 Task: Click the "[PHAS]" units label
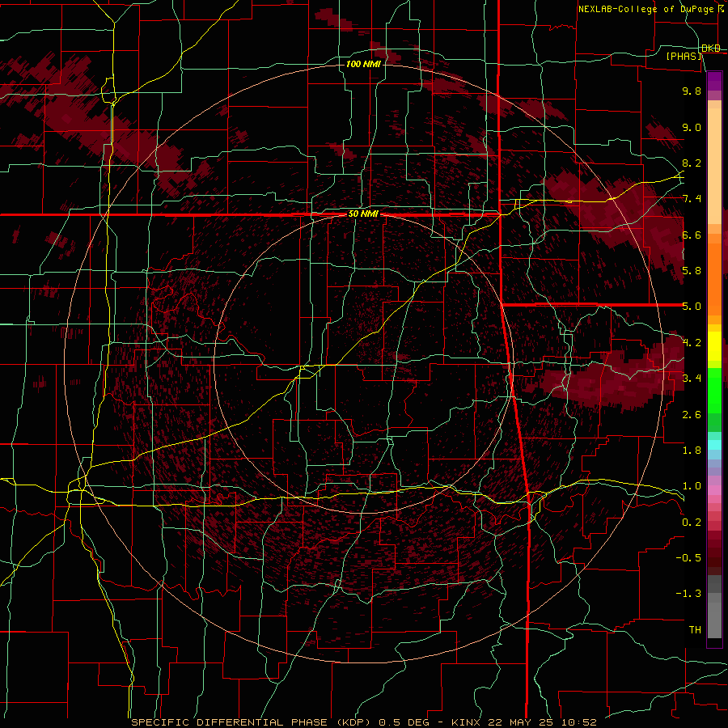click(684, 57)
